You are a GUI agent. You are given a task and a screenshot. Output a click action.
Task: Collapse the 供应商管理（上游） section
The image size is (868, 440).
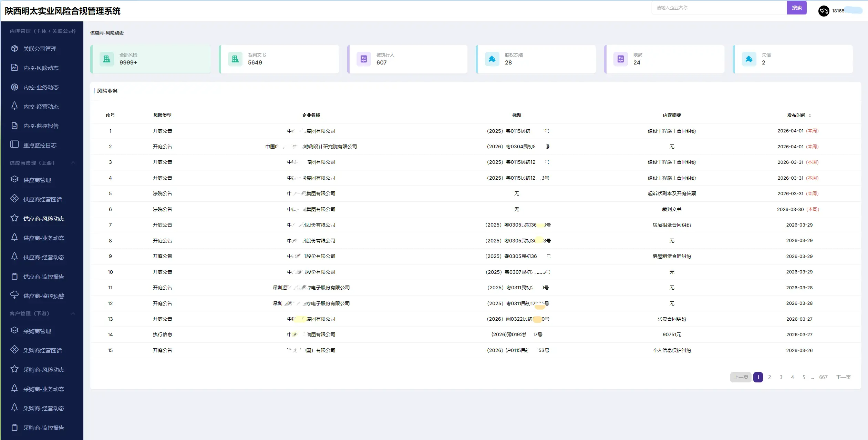73,163
